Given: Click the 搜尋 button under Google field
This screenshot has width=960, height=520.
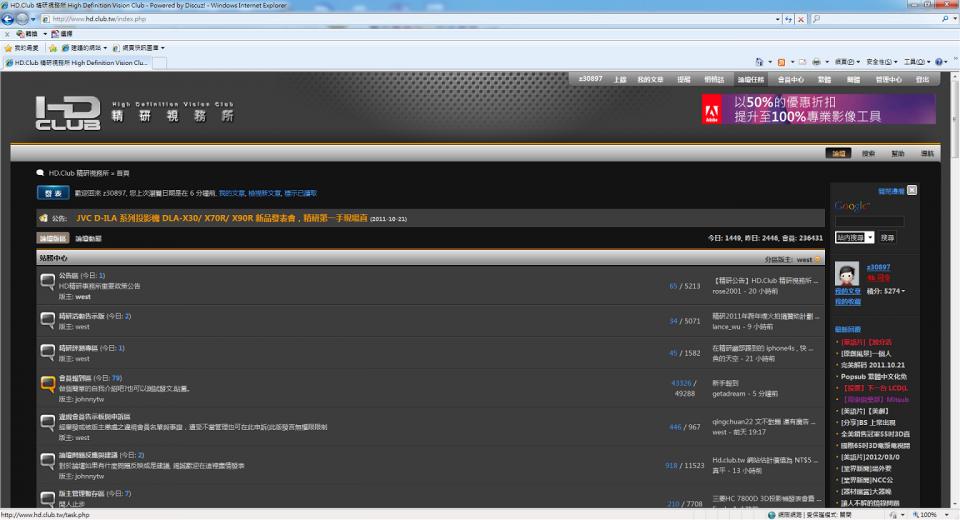Looking at the screenshot, I should pos(887,238).
